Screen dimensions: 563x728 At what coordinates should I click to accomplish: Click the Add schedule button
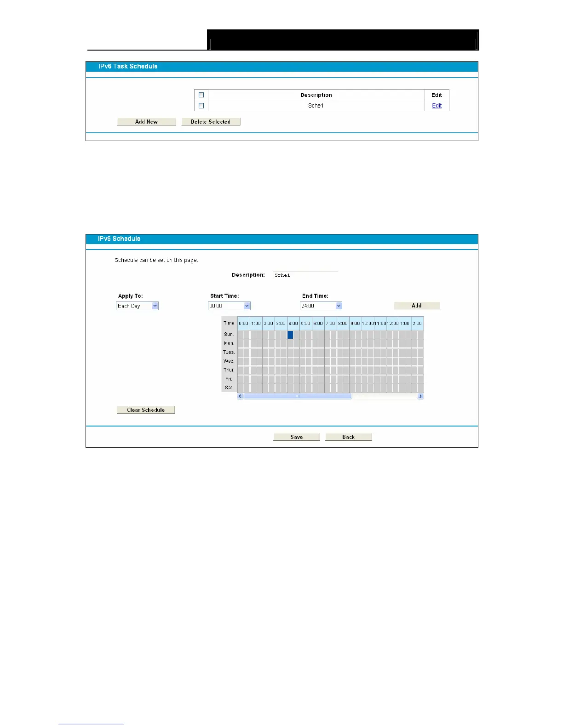point(417,306)
